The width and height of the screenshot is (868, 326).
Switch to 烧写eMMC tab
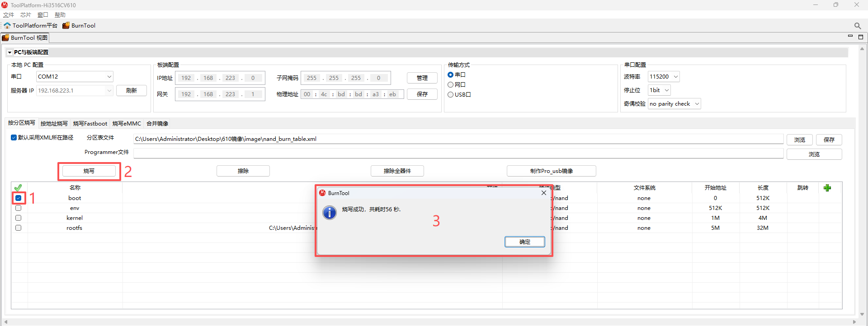(127, 123)
